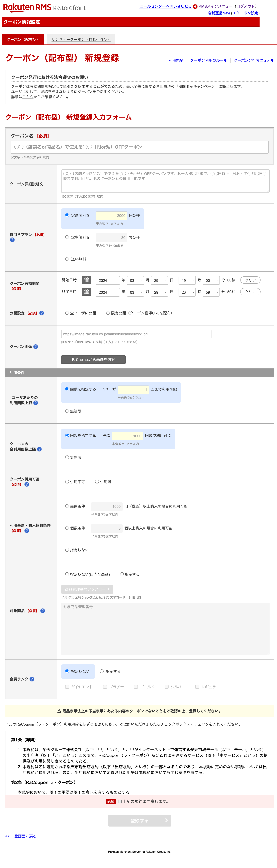Select 送料無料 discount plan
Viewport: 277px width, 868px height.
point(67,259)
